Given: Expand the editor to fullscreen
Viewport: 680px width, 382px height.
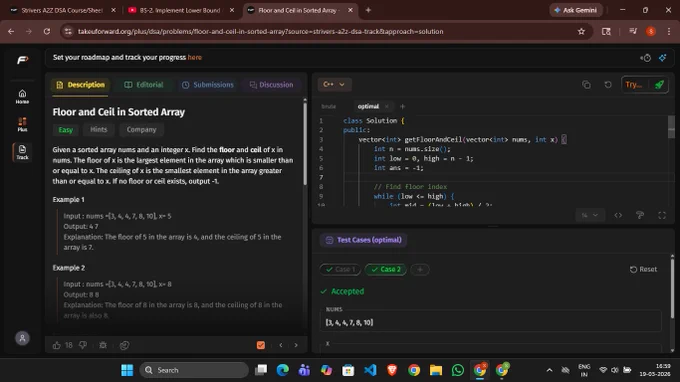Looking at the screenshot, I should pos(662,215).
